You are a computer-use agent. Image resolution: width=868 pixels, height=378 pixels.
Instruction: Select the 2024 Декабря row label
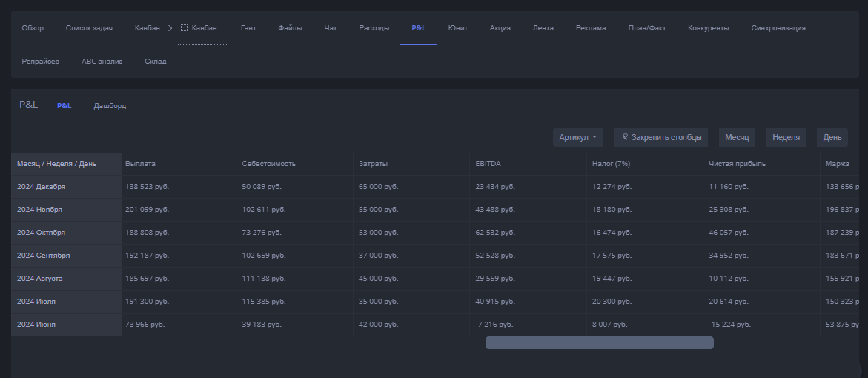pyautogui.click(x=42, y=186)
